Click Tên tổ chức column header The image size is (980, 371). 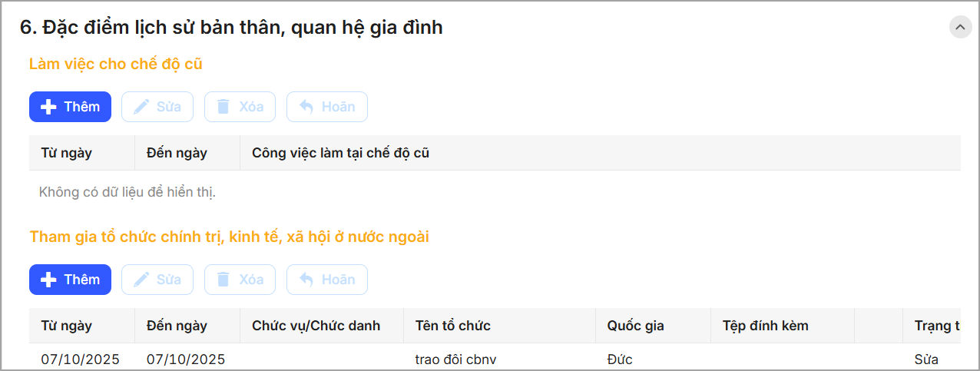(452, 326)
